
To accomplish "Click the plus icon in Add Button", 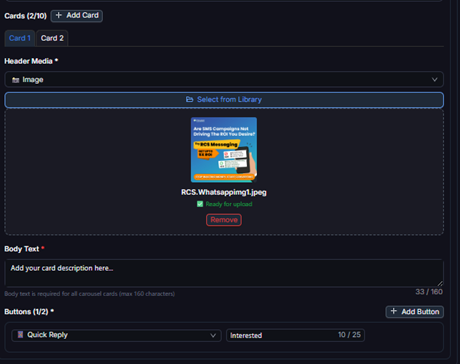I will pyautogui.click(x=394, y=311).
